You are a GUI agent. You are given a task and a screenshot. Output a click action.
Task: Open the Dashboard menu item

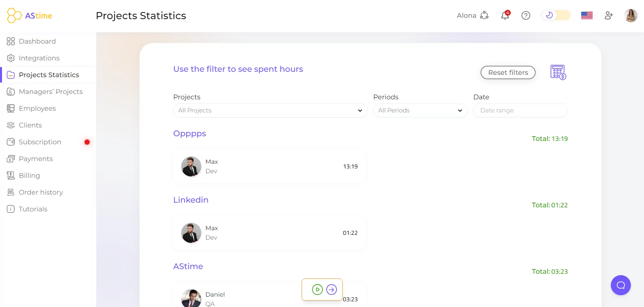coord(37,41)
